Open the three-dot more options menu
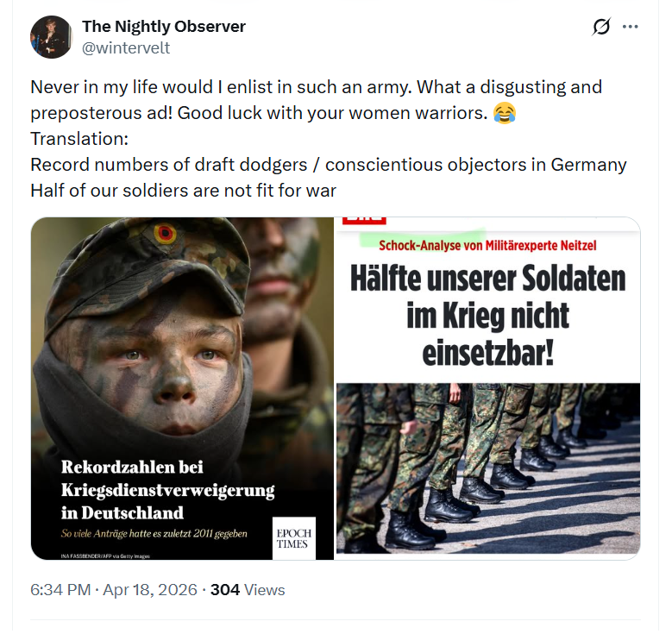 pyautogui.click(x=630, y=27)
